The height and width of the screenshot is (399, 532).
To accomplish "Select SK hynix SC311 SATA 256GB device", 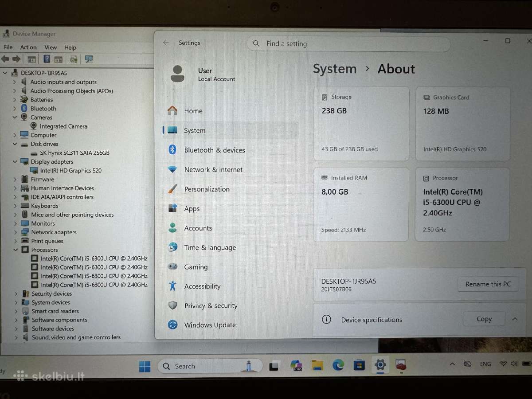I will (74, 153).
